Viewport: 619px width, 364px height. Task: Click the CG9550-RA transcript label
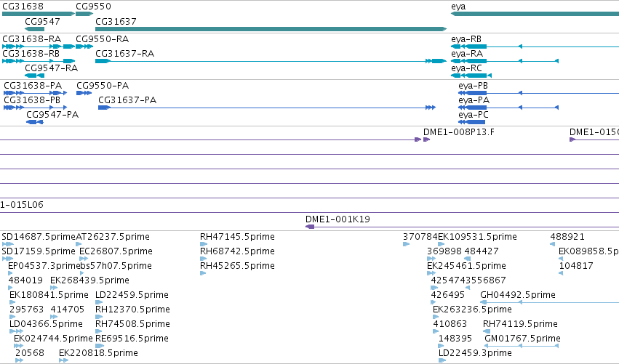point(102,39)
